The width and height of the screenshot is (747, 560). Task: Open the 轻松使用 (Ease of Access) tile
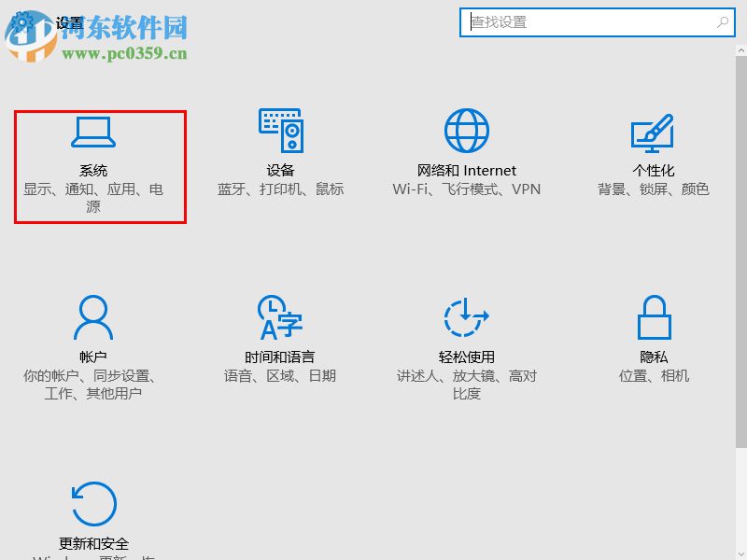point(465,336)
